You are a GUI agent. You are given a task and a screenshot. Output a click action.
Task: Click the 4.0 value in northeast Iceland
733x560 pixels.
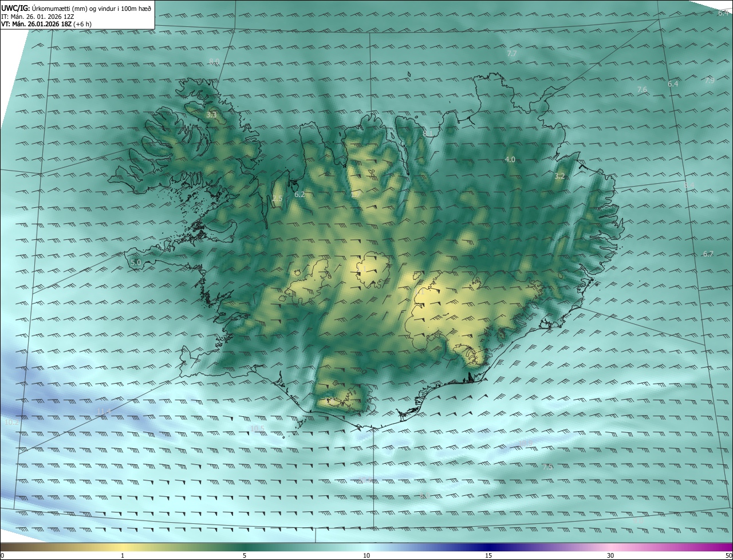click(x=510, y=159)
